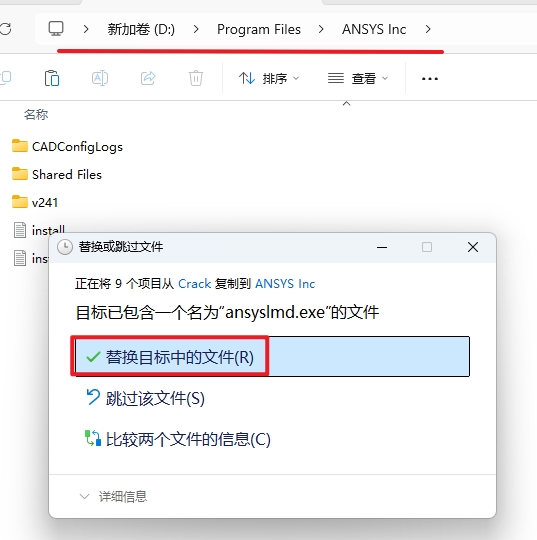Click the second ins file document icon
Image resolution: width=537 pixels, height=540 pixels.
[x=20, y=258]
